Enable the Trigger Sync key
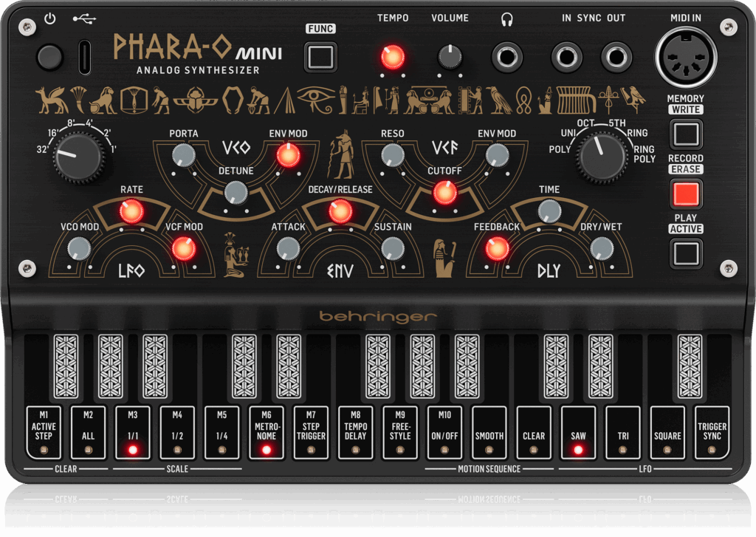This screenshot has width=756, height=537. click(712, 432)
